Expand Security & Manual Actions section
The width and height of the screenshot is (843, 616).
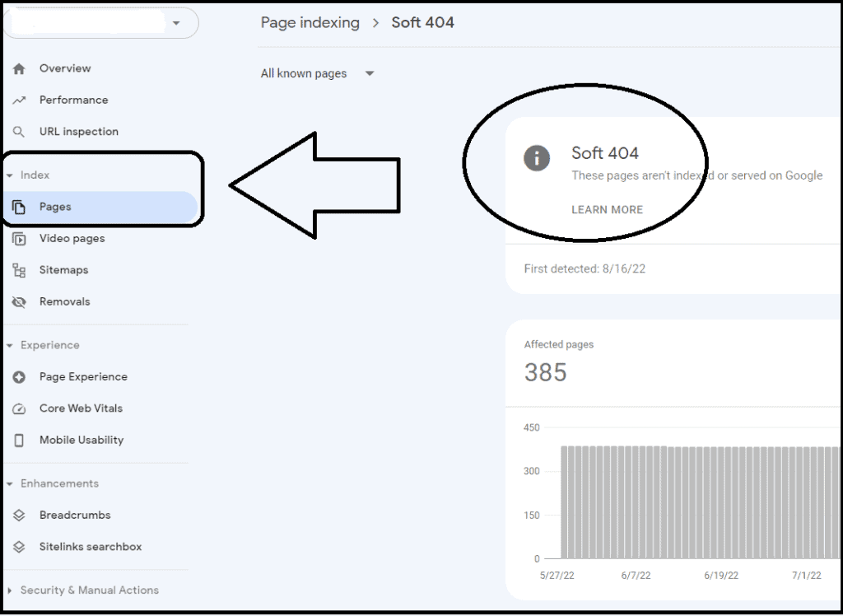(x=10, y=590)
